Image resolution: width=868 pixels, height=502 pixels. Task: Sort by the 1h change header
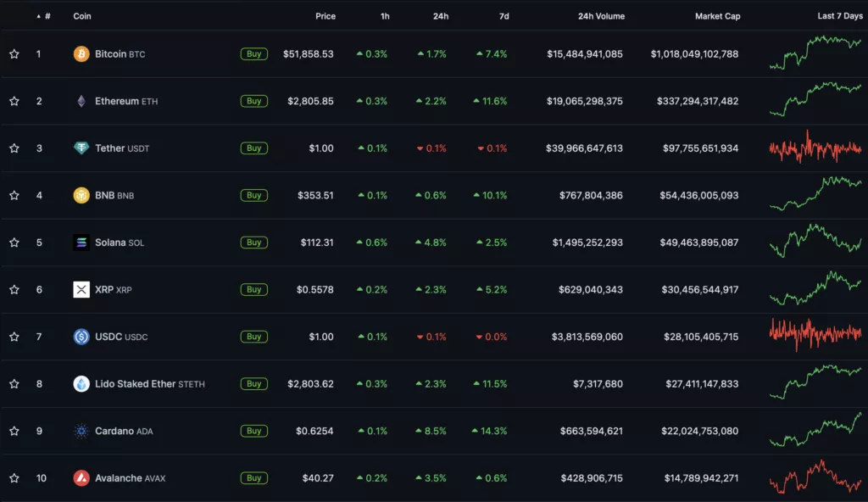click(385, 16)
